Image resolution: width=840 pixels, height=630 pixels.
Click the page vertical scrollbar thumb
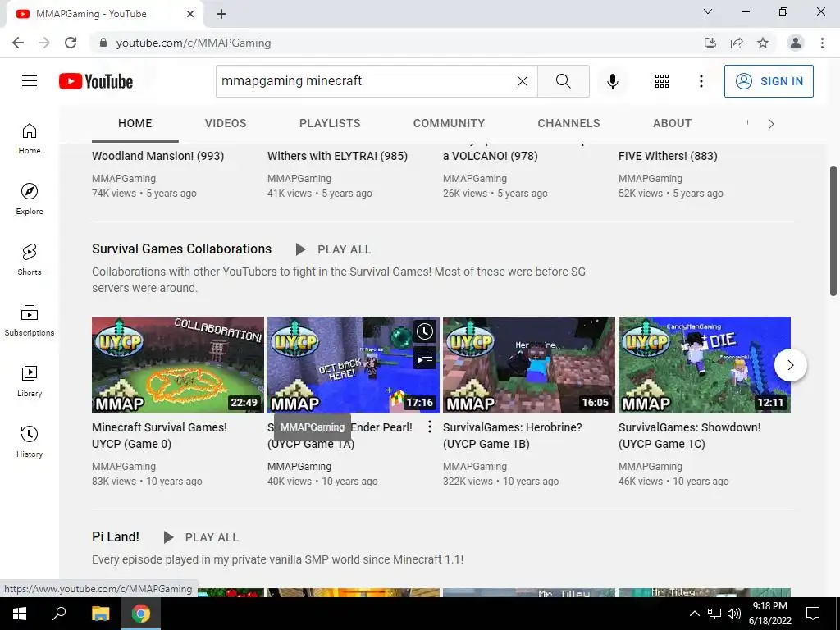click(x=833, y=231)
